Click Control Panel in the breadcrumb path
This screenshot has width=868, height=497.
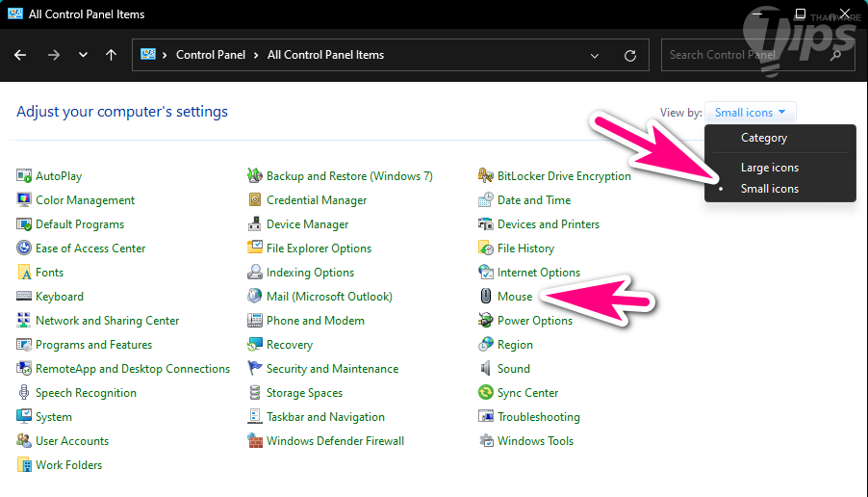(x=210, y=55)
